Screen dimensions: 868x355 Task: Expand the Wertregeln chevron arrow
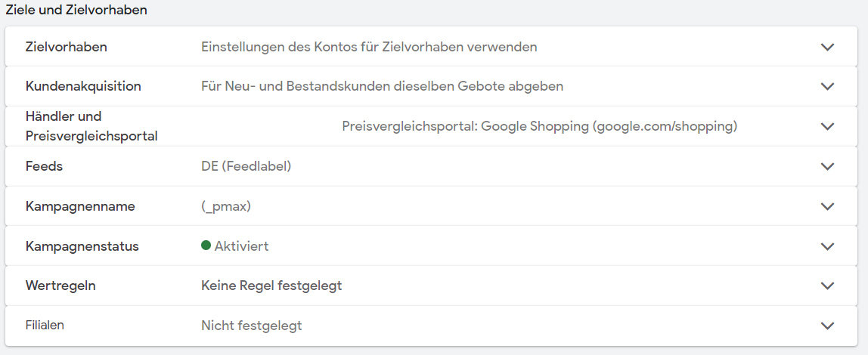coord(827,286)
